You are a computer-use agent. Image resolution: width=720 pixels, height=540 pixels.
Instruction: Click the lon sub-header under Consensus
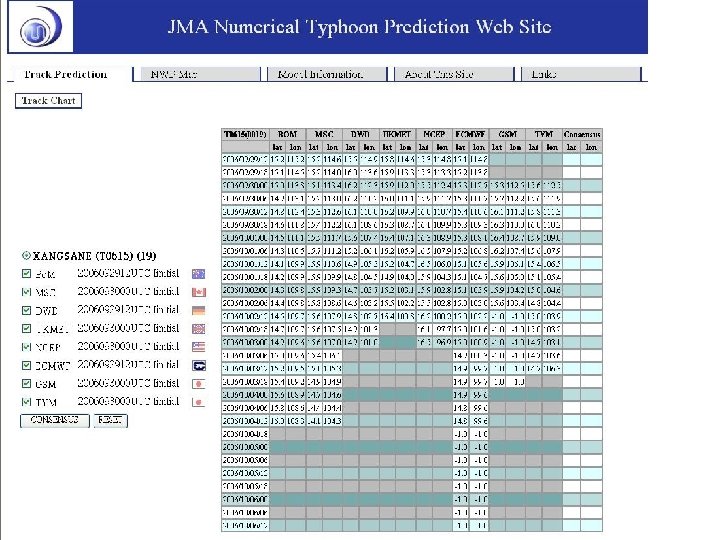pos(591,147)
